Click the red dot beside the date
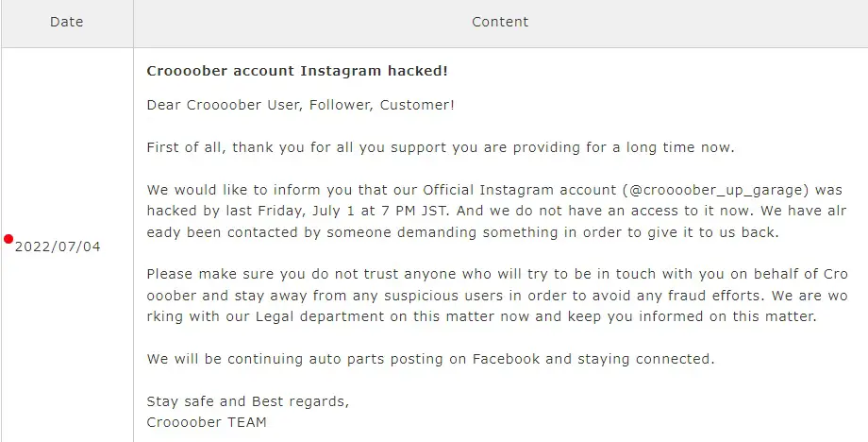Image resolution: width=868 pixels, height=442 pixels. click(8, 239)
